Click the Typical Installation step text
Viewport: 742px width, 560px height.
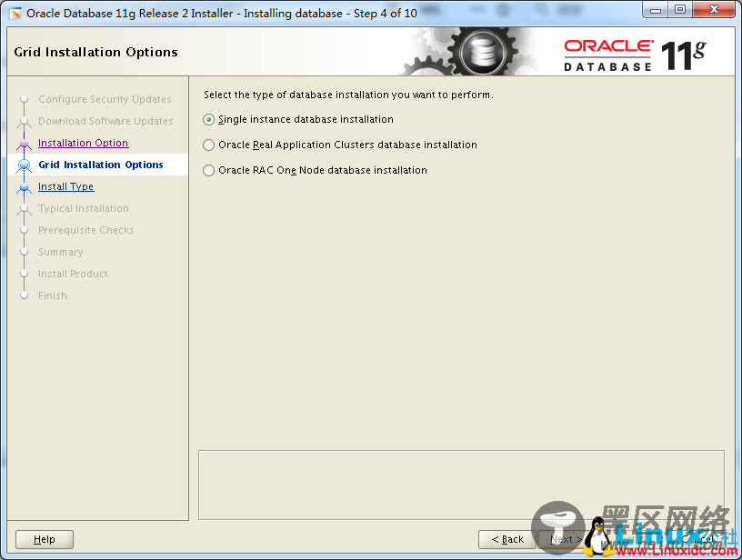pyautogui.click(x=84, y=208)
